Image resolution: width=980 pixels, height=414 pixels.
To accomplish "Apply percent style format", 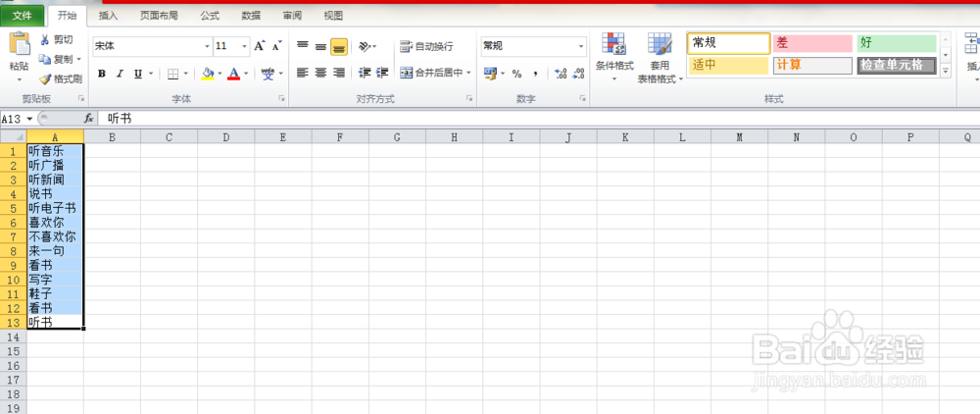I will pos(516,74).
